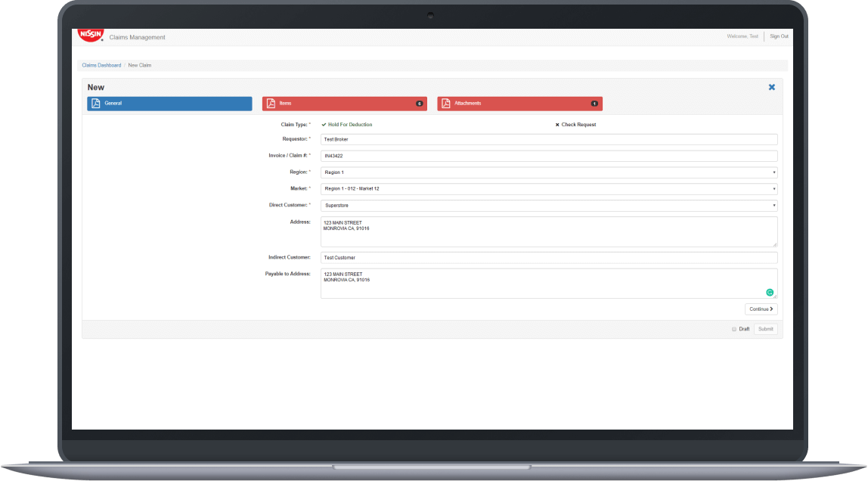The image size is (868, 481).
Task: Open the Claims Dashboard breadcrumb link
Action: tap(101, 65)
